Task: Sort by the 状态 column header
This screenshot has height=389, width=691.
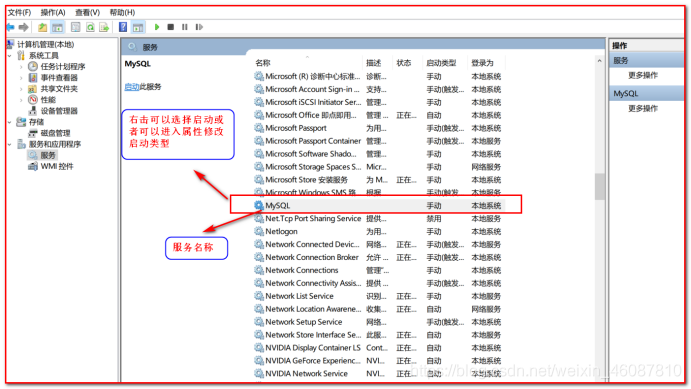Action: [404, 63]
